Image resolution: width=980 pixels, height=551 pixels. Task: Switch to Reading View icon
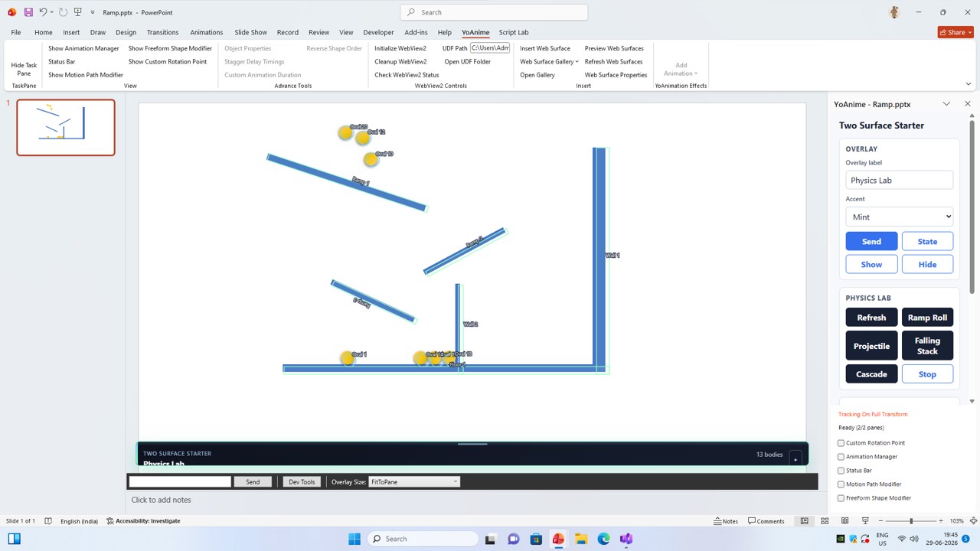pyautogui.click(x=844, y=521)
